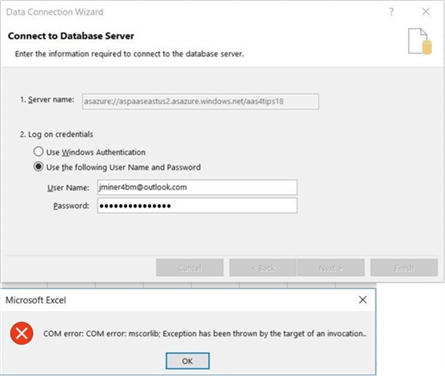Image resolution: width=445 pixels, height=376 pixels.
Task: Click the red error icon in Excel dialog
Action: [x=22, y=333]
